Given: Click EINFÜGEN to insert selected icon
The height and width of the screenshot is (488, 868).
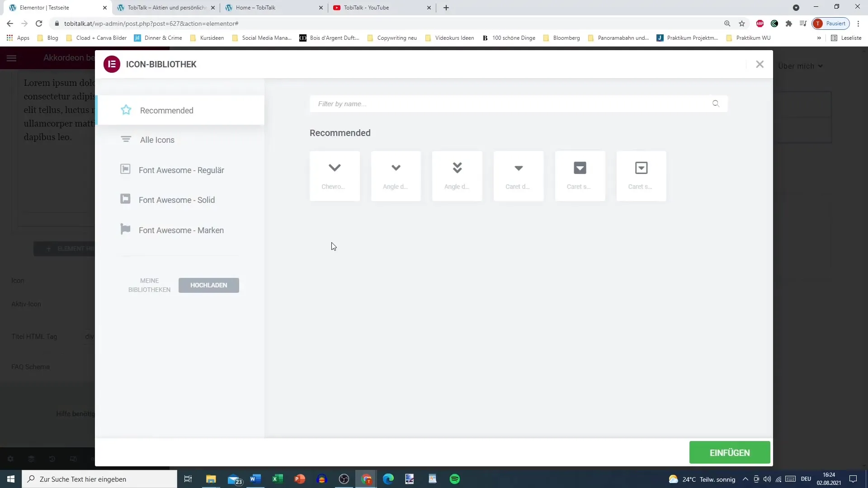Looking at the screenshot, I should (730, 453).
